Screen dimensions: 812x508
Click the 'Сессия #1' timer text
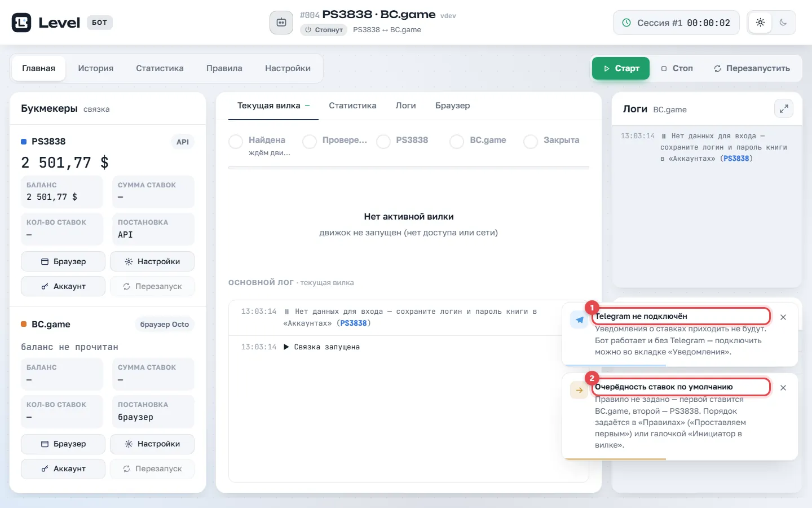683,23
